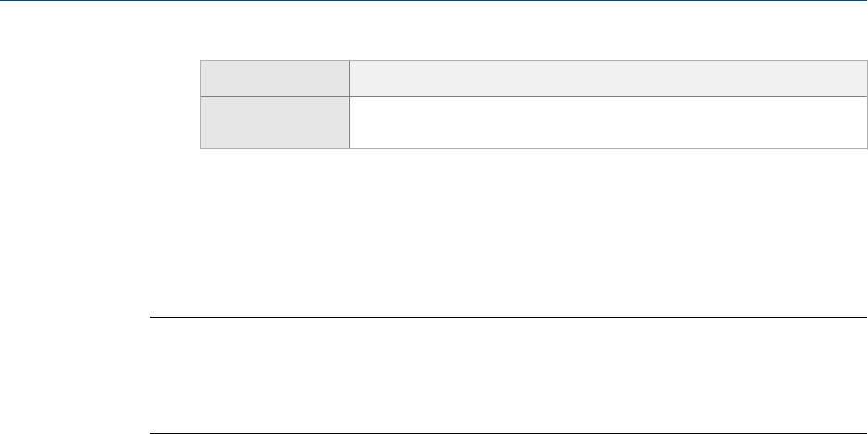Screen dimensions: 868x434
Task: Click the upper black horizontal rule
Action: click(x=508, y=319)
